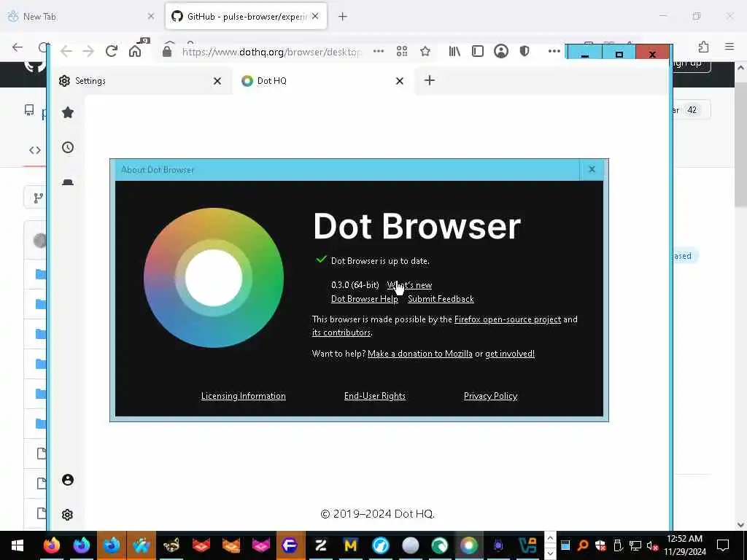Open bookmarks star in the left sidebar
The height and width of the screenshot is (560, 747).
click(x=68, y=112)
